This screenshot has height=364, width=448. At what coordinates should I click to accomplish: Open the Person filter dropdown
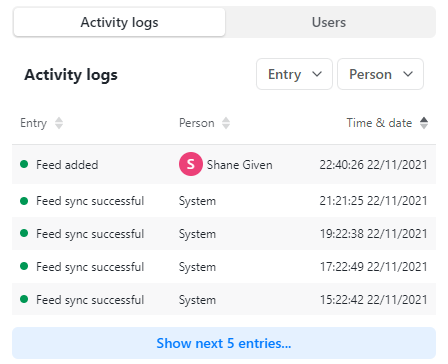click(x=380, y=74)
